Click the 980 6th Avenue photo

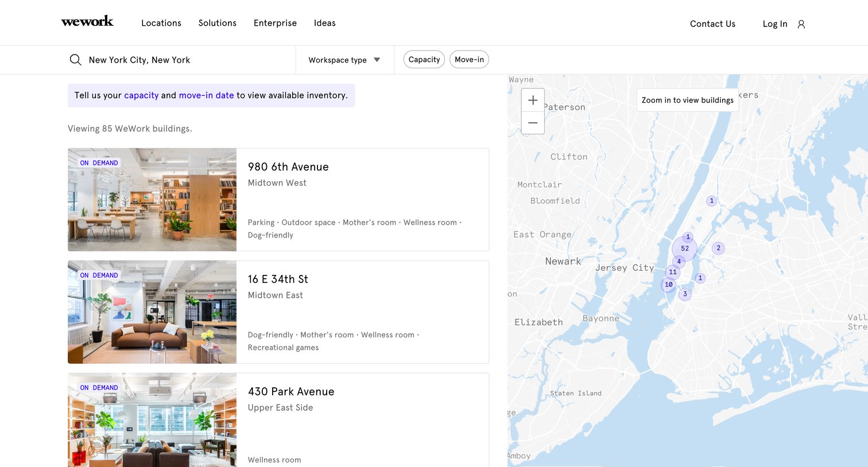click(x=152, y=200)
